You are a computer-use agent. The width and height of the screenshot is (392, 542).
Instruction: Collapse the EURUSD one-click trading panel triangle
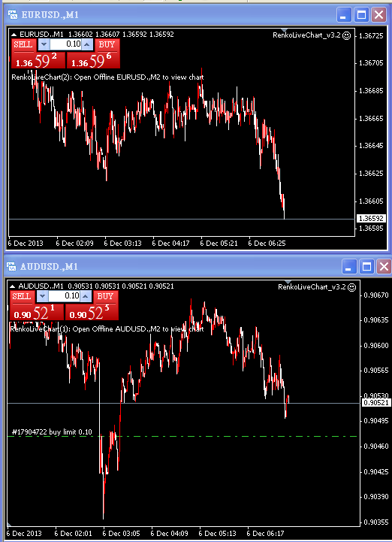coord(14,35)
